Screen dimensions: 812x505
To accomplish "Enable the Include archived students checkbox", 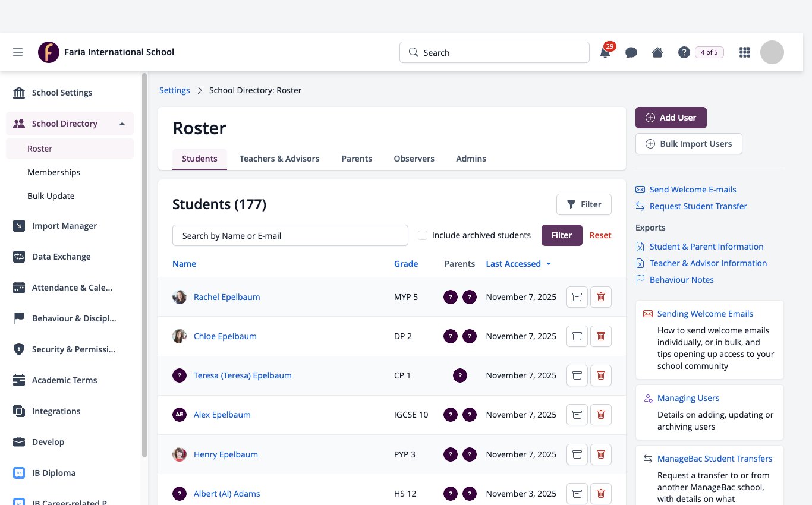I will [423, 235].
